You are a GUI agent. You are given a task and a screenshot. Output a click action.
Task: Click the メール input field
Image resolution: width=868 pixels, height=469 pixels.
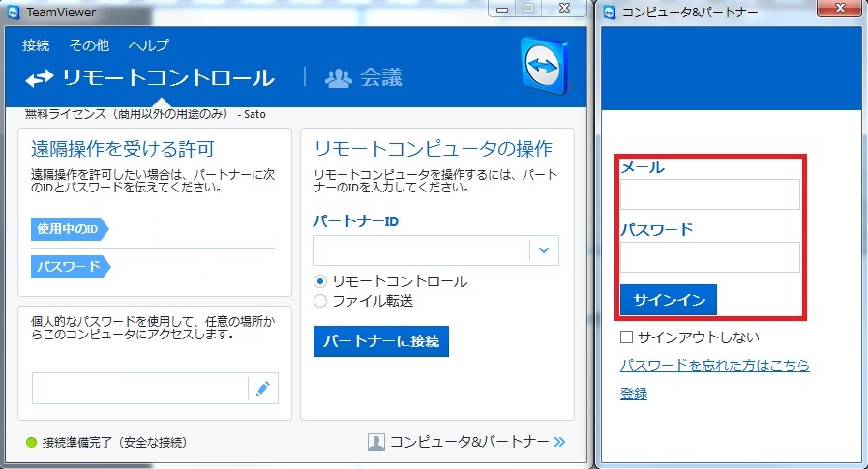pyautogui.click(x=709, y=194)
